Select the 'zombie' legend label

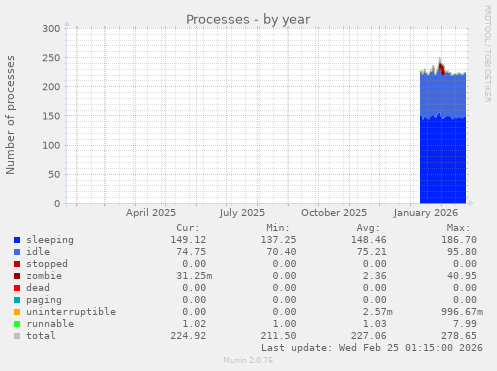pyautogui.click(x=44, y=276)
